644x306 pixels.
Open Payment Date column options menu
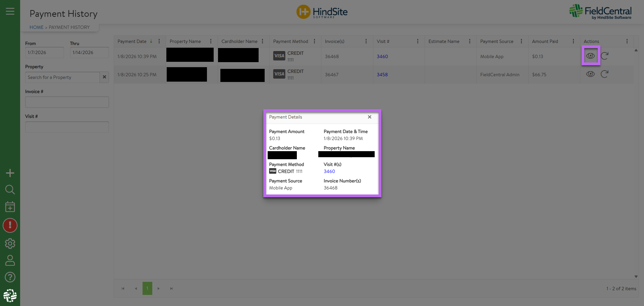tap(159, 41)
